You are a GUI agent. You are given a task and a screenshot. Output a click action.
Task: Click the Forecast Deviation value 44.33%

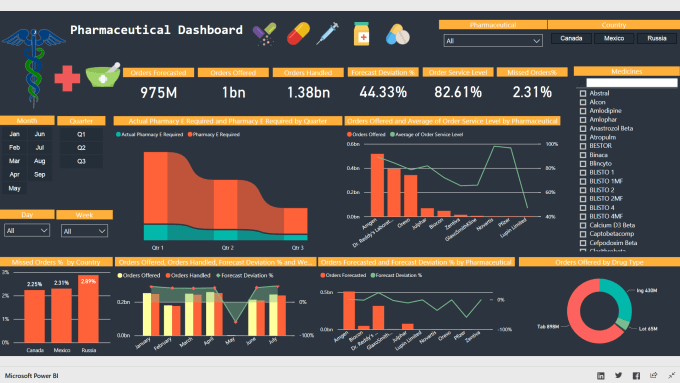[x=383, y=92]
